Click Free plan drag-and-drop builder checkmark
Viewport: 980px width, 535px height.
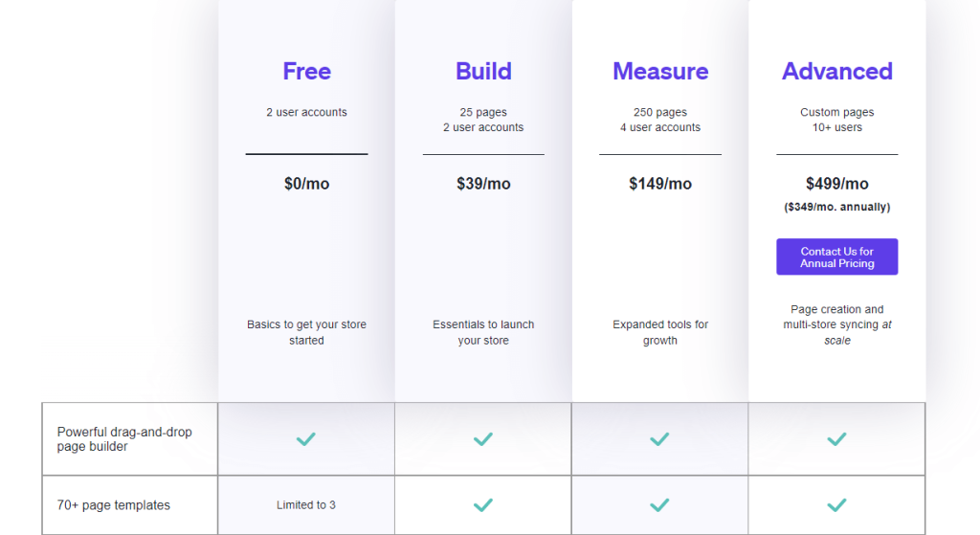point(306,439)
